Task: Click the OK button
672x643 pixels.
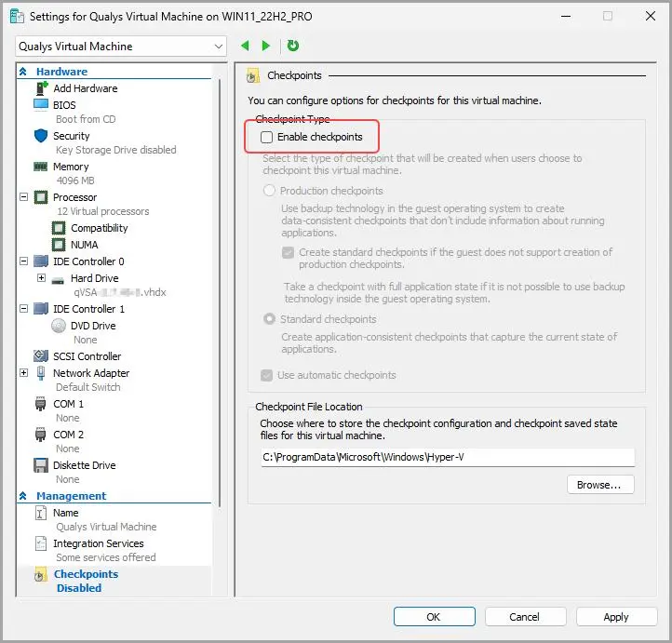Action: pos(434,617)
